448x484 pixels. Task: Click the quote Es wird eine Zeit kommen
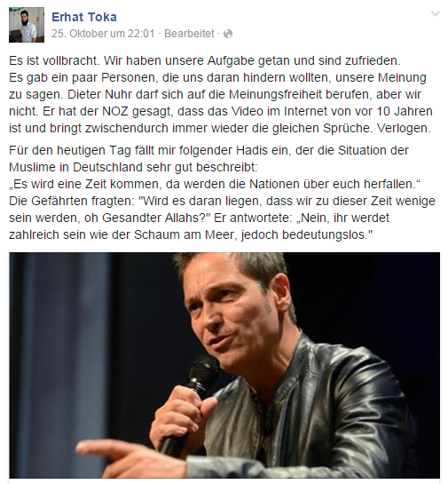215,185
